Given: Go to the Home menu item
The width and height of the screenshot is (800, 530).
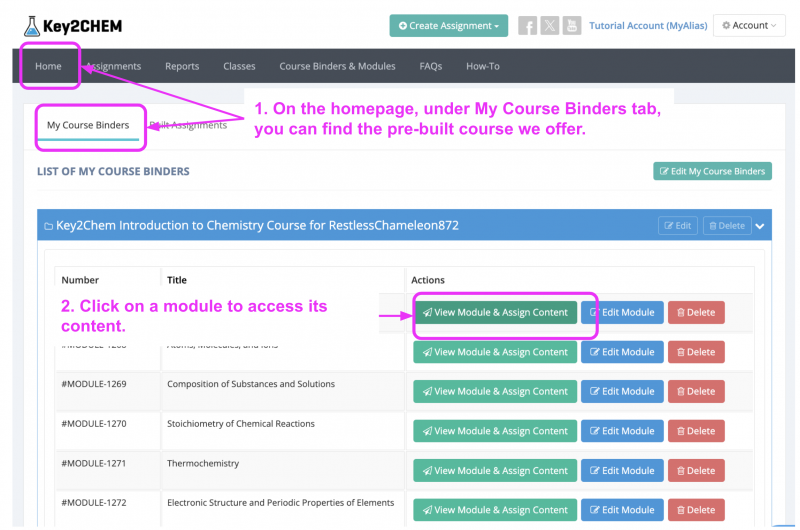Looking at the screenshot, I should tap(48, 66).
